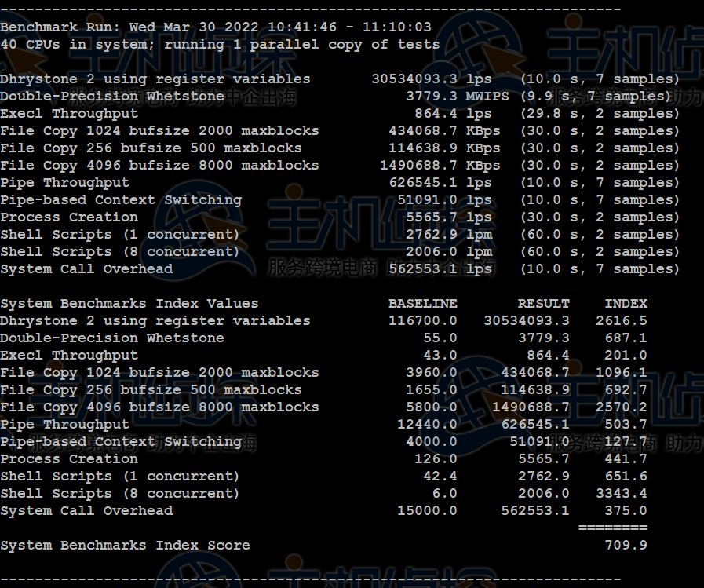The image size is (704, 588).
Task: Click the '30534093.3 lps' Dhrystone measurement
Action: pos(432,79)
